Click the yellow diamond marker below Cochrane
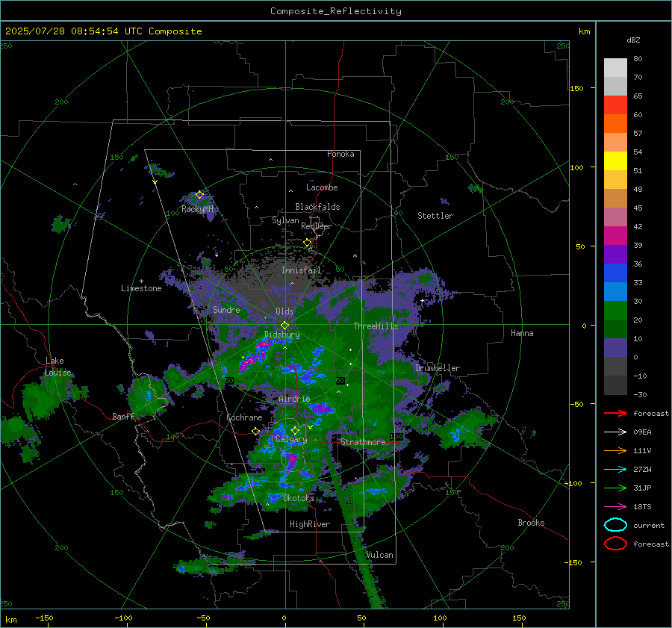672x628 pixels. pyautogui.click(x=255, y=432)
